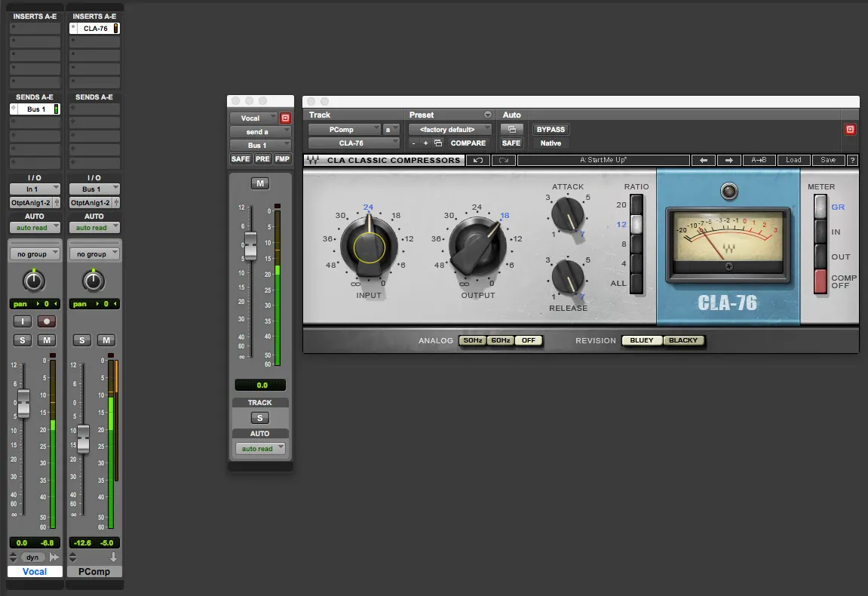Switch meter to IN
Screen dimensions: 868x596
(820, 232)
